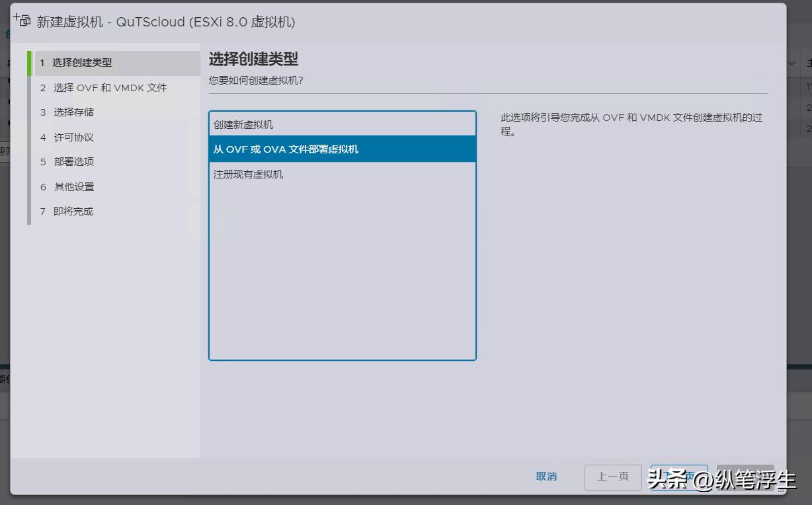Click the 上一页 button

612,477
